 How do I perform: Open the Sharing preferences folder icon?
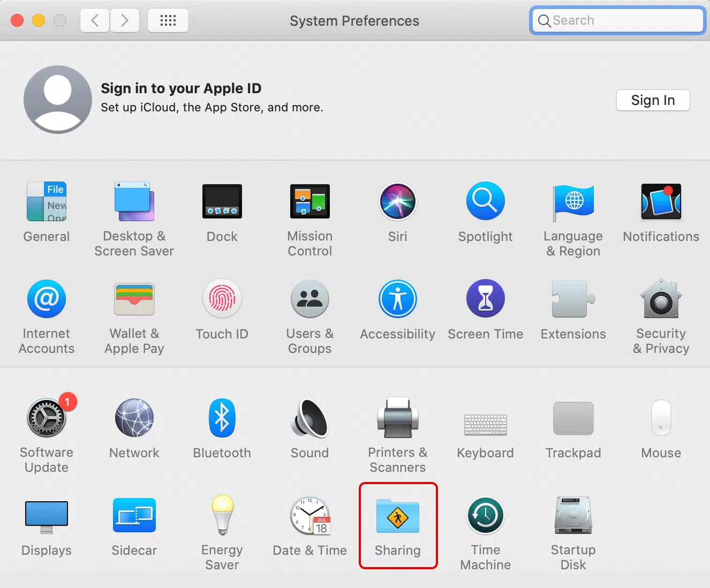398,516
